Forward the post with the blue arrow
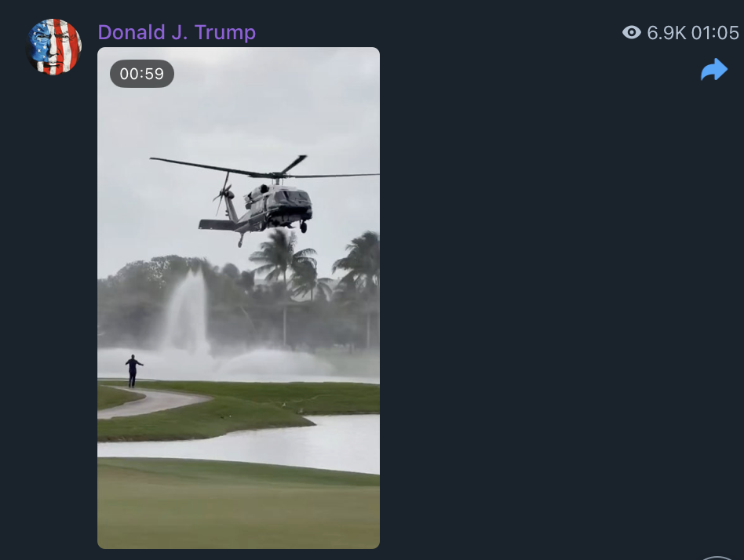The height and width of the screenshot is (560, 744). point(714,70)
